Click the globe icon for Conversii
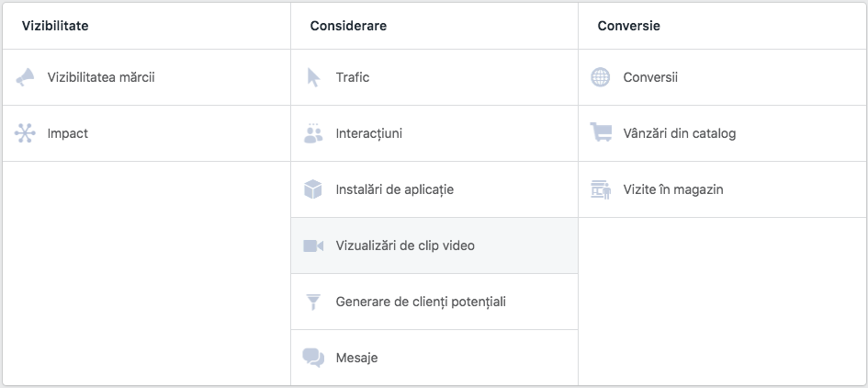The width and height of the screenshot is (868, 388). pos(600,77)
